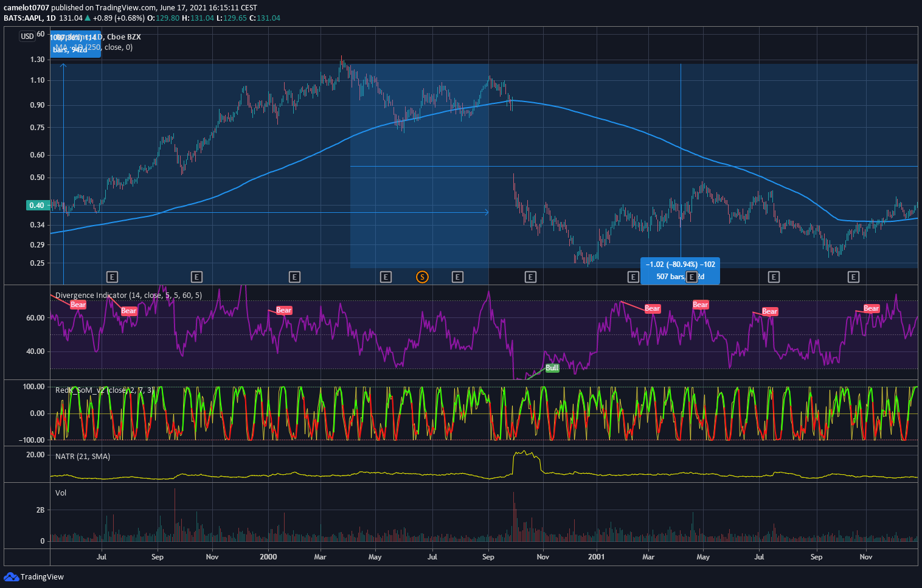Click the orange S split marker icon
Screen dimensions: 922x588
pyautogui.click(x=422, y=277)
